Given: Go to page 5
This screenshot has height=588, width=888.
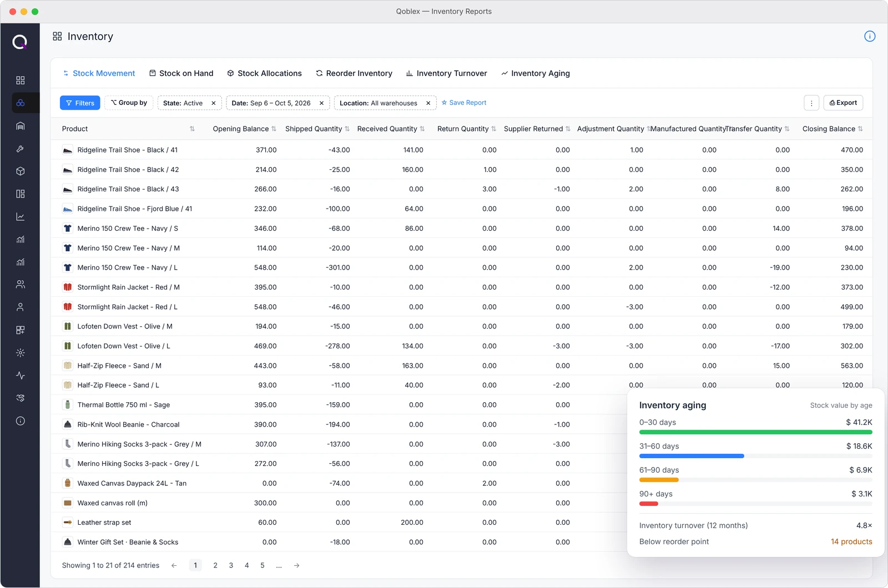Looking at the screenshot, I should 263,565.
